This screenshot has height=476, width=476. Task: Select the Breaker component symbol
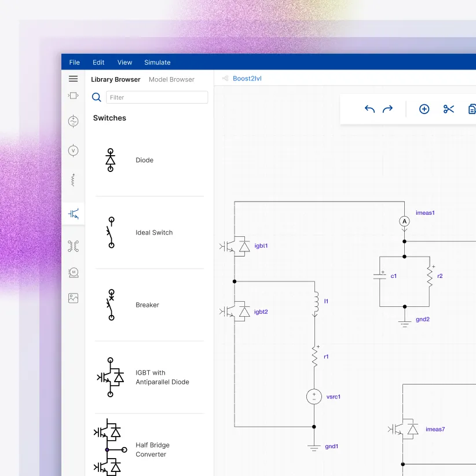pos(111,305)
